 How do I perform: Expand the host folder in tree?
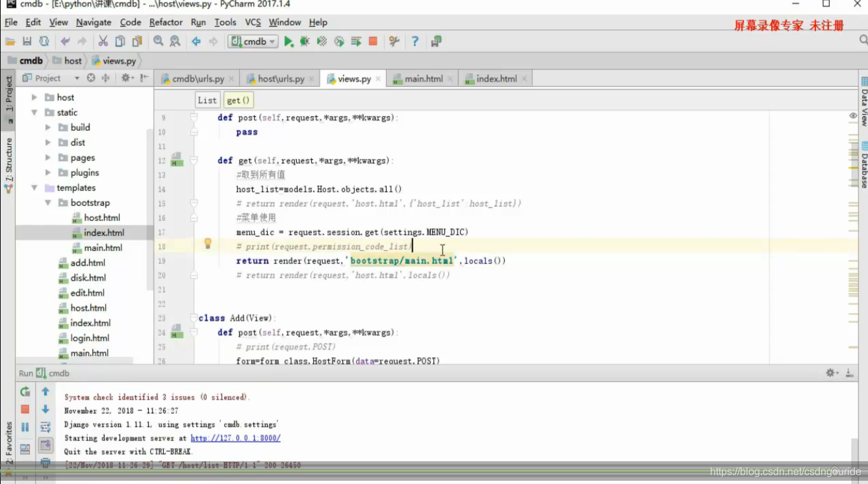[x=34, y=97]
